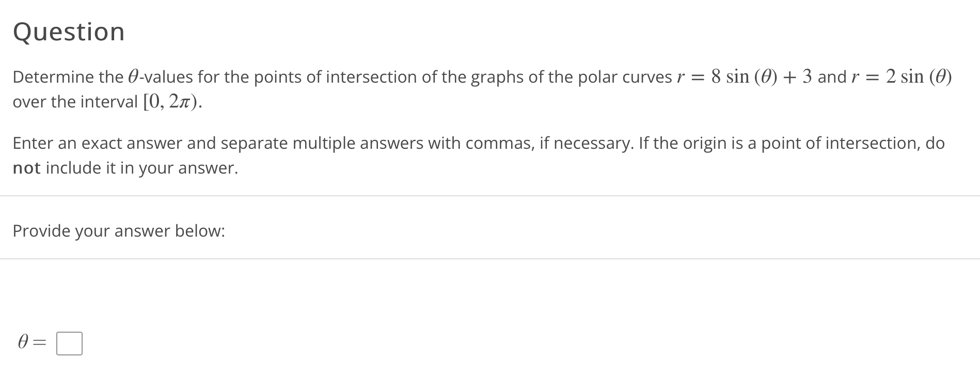Image resolution: width=980 pixels, height=373 pixels.
Task: Click inside the empty answer box
Action: click(69, 342)
